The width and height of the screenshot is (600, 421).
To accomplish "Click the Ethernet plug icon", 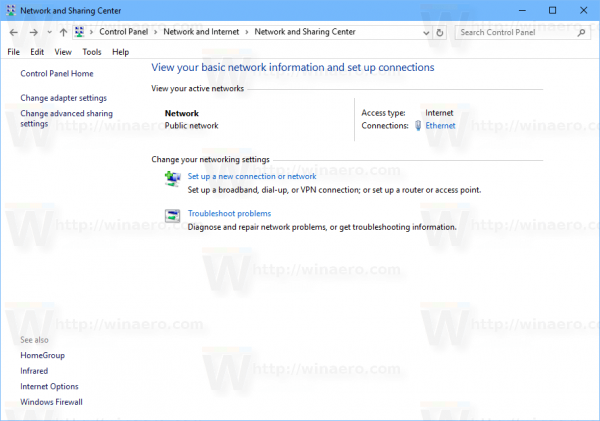I will click(418, 126).
